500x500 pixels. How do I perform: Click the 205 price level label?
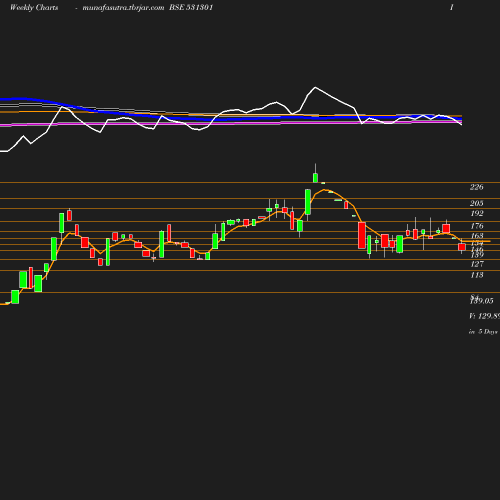pos(477,203)
